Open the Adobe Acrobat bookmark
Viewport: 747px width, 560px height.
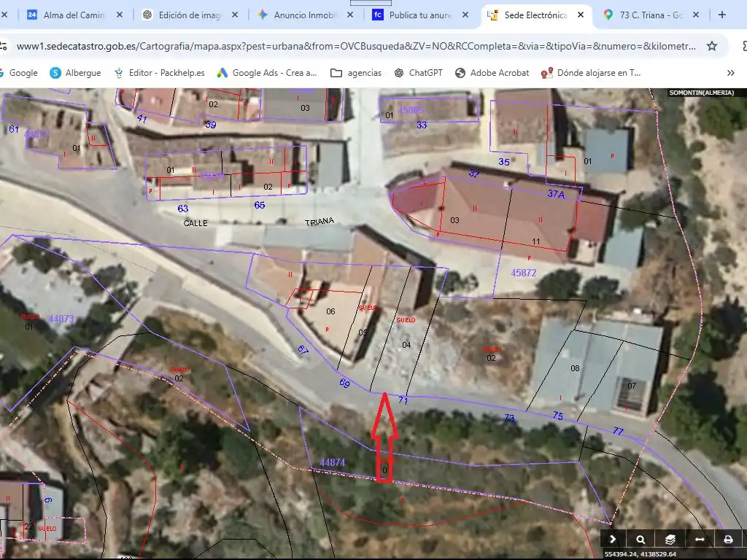tap(492, 73)
